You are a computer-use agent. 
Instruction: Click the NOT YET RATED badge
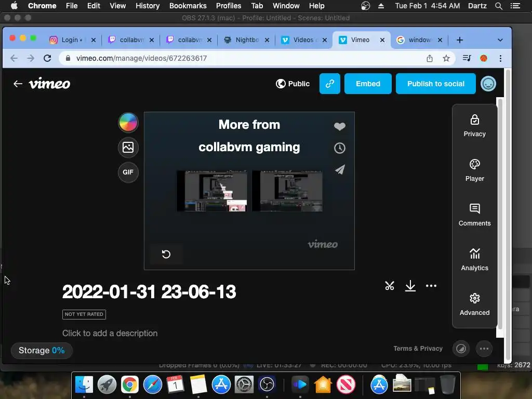pyautogui.click(x=84, y=314)
